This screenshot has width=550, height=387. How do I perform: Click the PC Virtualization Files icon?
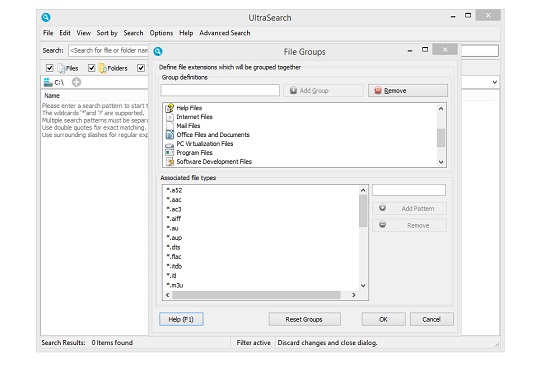(x=170, y=144)
